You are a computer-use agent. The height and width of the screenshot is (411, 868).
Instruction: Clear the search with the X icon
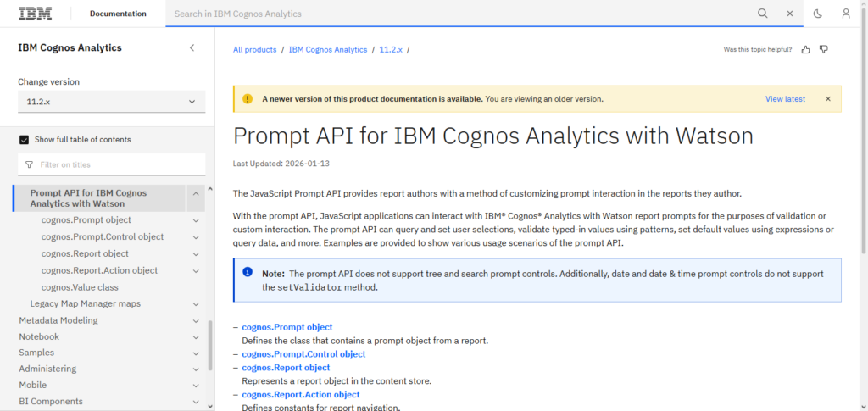tap(790, 14)
